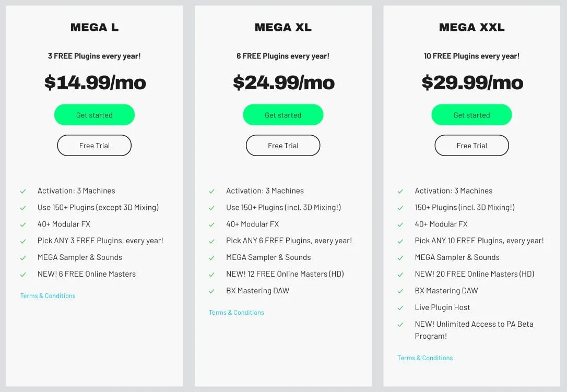Click checkmark beside 12 FREE Online Masters (HD)
The image size is (567, 392).
[x=211, y=275]
